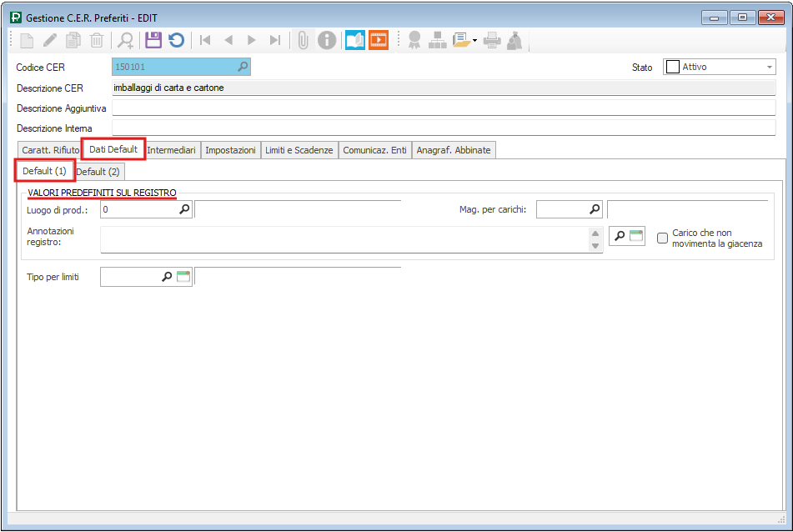Open the orange video tutorial icon
This screenshot has height=532, width=793.
379,40
